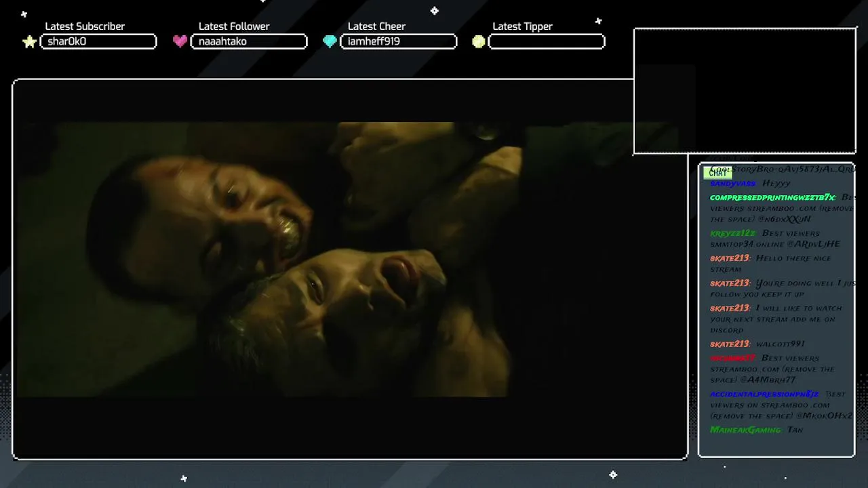Image resolution: width=868 pixels, height=488 pixels.
Task: Click the chat message 'Heyyy'
Action: pyautogui.click(x=776, y=184)
